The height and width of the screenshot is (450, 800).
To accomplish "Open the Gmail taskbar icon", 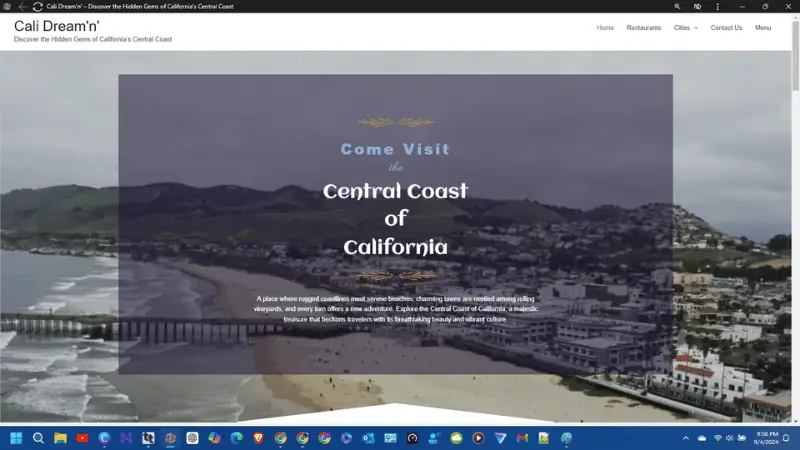I will 522,438.
